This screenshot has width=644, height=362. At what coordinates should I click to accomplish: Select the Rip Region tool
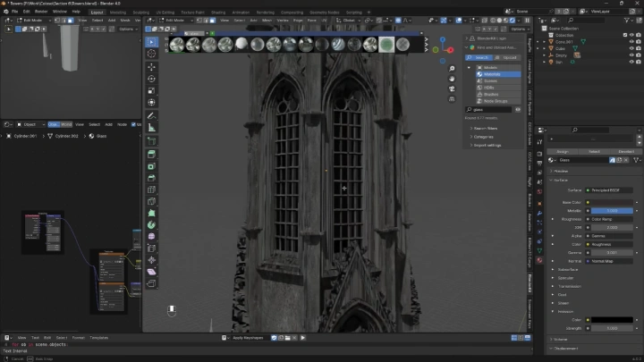[x=151, y=283]
